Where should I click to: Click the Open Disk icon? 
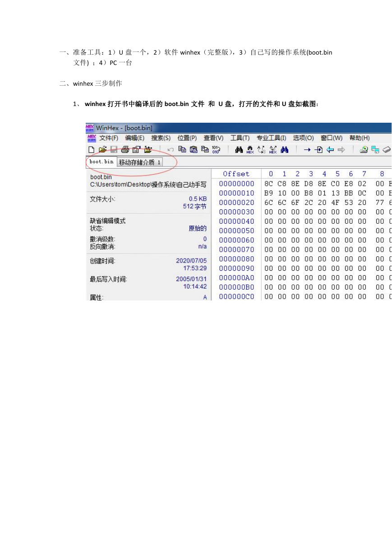coord(364,150)
